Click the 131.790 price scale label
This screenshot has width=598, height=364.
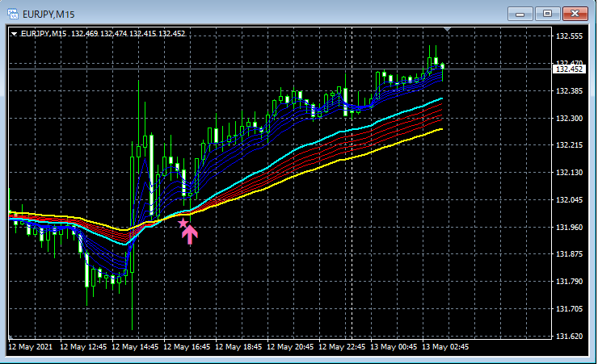(569, 282)
